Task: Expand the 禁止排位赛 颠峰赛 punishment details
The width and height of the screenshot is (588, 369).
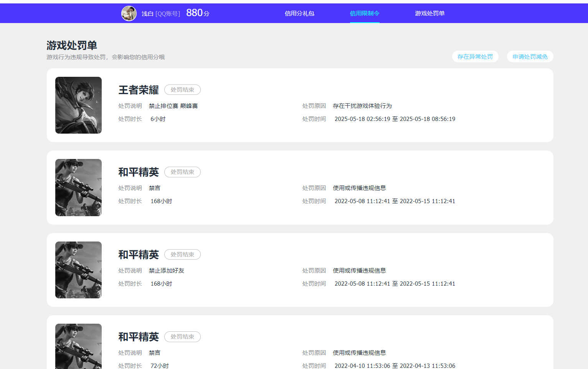Action: point(173,106)
